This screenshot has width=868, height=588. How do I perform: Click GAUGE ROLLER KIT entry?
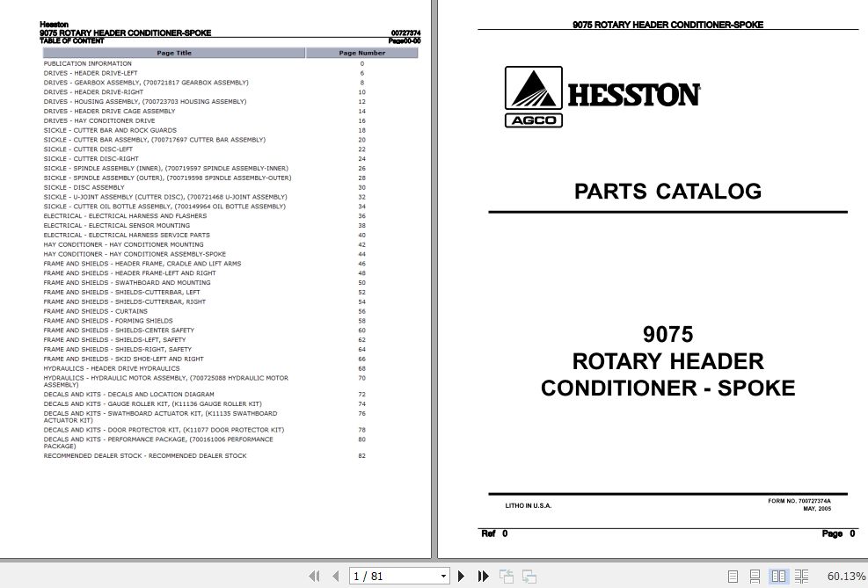(153, 403)
